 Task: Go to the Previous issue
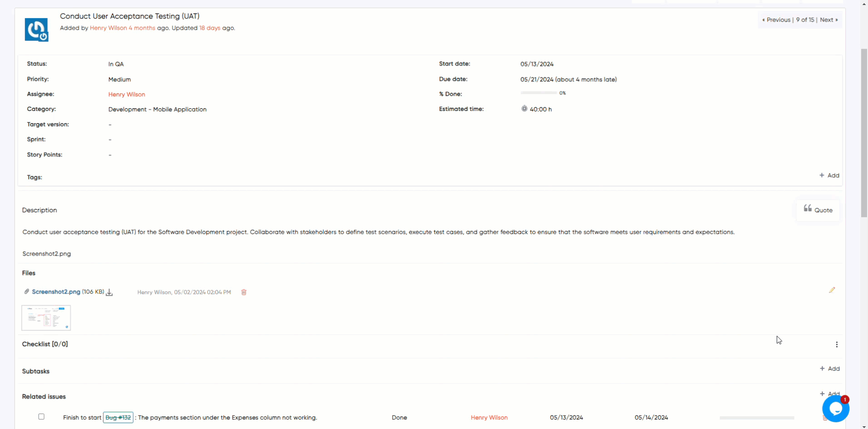[776, 20]
